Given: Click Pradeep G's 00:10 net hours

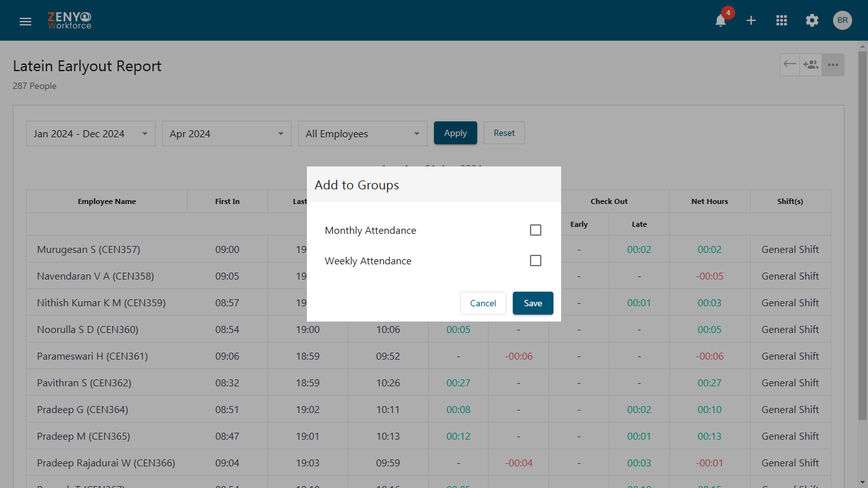Looking at the screenshot, I should (710, 409).
